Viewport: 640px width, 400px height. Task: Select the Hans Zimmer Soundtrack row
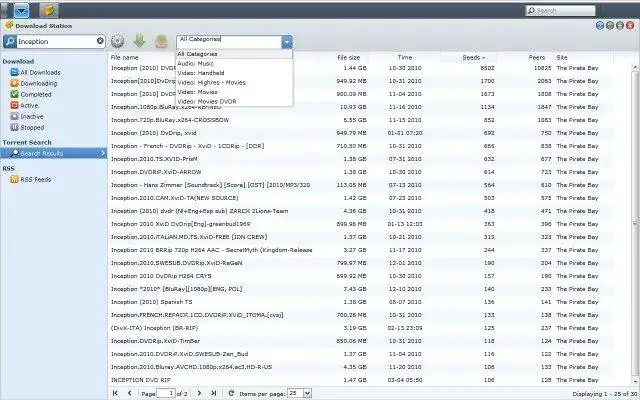click(361, 185)
